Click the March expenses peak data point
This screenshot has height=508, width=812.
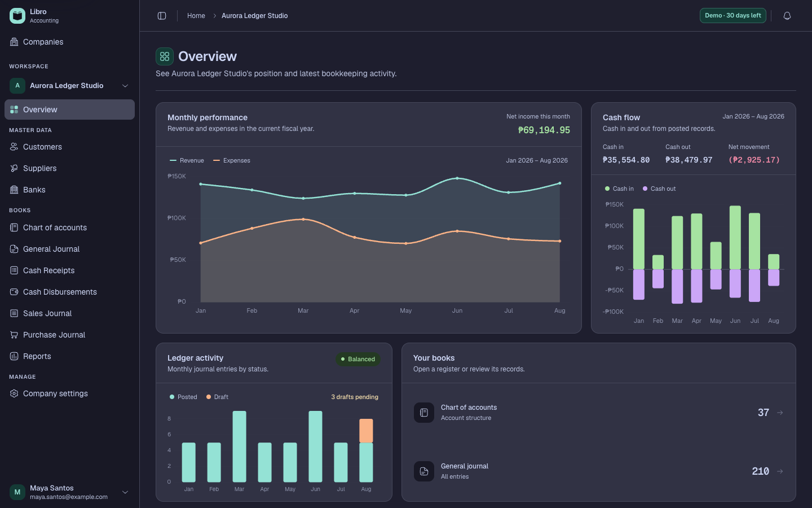[303, 219]
